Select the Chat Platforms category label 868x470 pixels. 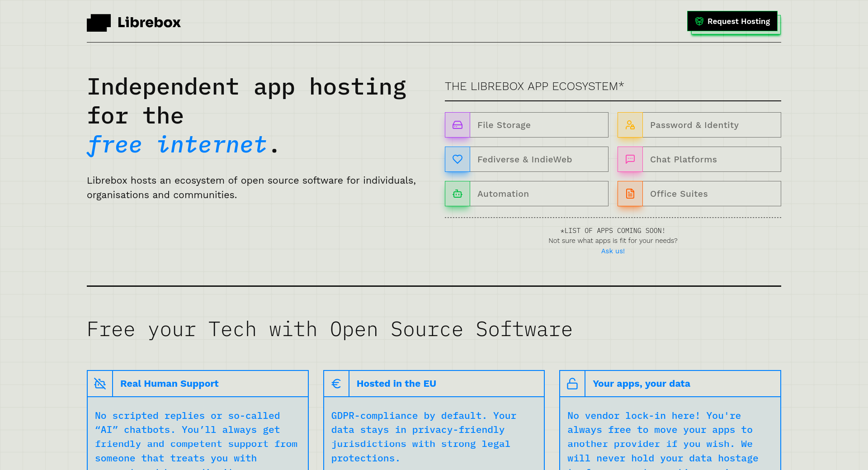coord(684,159)
